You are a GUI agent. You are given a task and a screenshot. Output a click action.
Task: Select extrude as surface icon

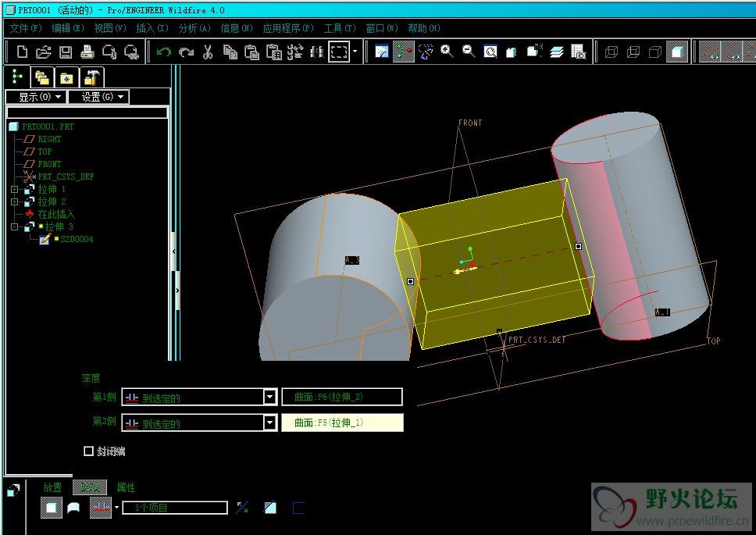coord(73,508)
